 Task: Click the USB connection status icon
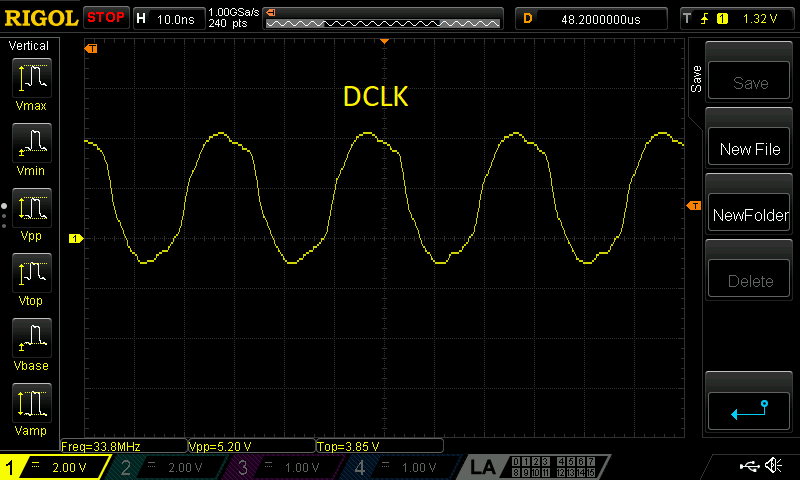click(x=749, y=466)
